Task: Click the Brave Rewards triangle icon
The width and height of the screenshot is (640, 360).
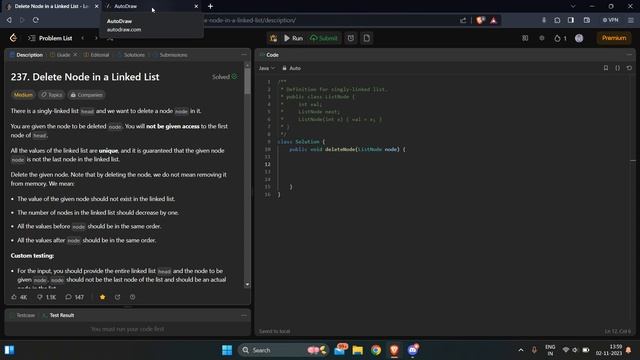Action: click(493, 20)
